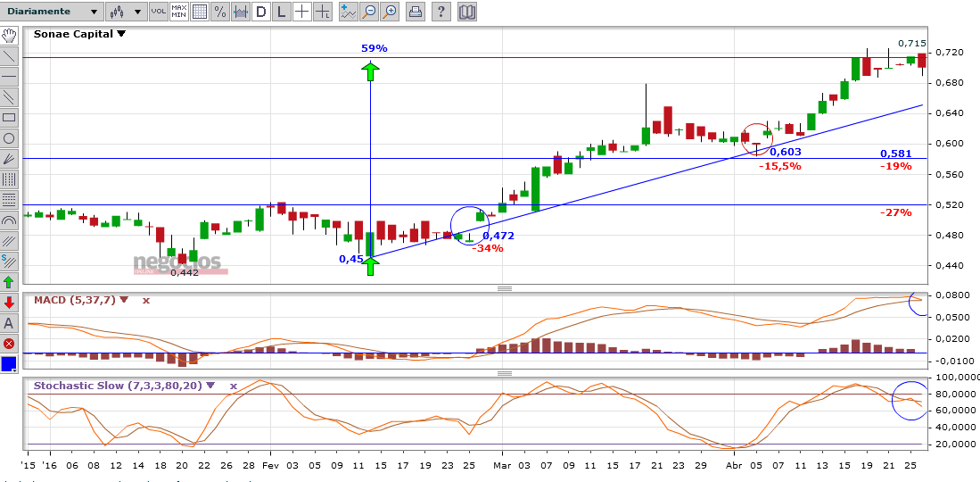
Task: Click the zoom in magnifier icon
Action: [x=390, y=12]
